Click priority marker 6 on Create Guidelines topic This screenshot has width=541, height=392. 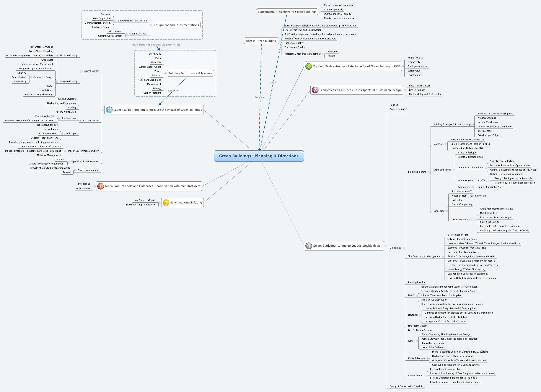tap(309, 246)
